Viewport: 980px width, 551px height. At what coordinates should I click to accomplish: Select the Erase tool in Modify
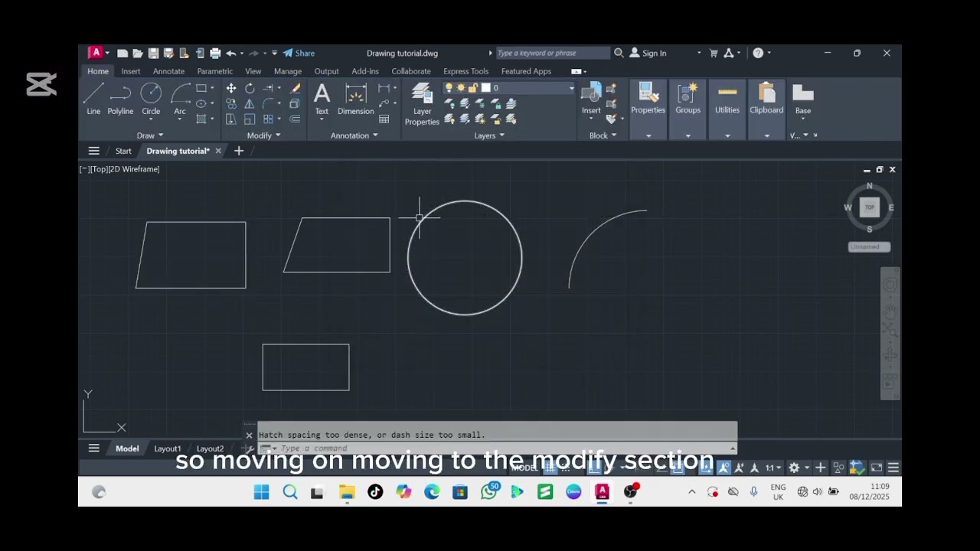[x=296, y=88]
